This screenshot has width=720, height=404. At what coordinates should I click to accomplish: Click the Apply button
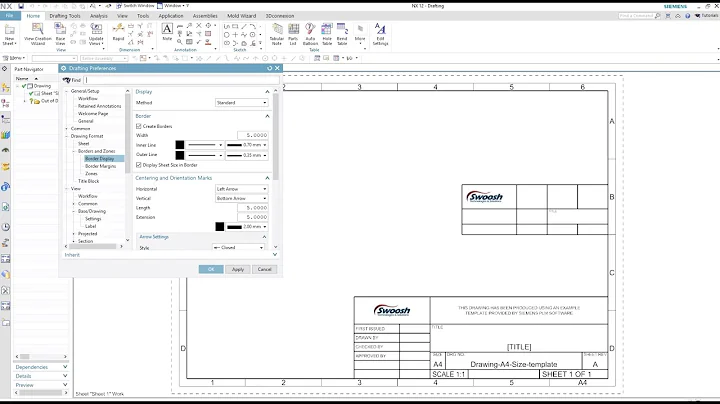tap(238, 269)
